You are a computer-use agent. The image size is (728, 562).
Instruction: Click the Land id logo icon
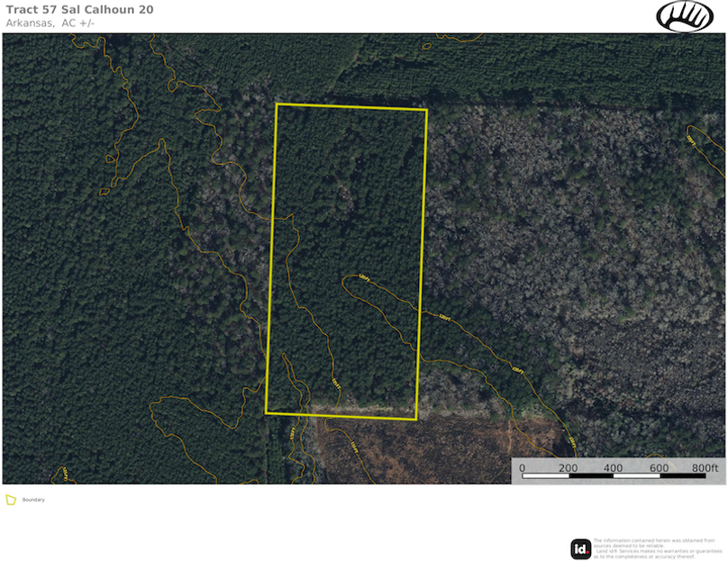580,549
